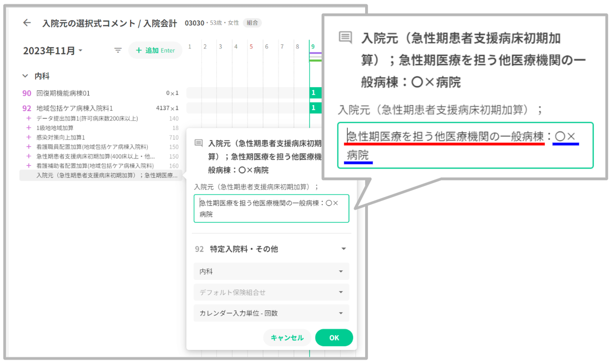Open the デフォルト保険組合せ dropdown
The image size is (612, 364).
coord(271,292)
